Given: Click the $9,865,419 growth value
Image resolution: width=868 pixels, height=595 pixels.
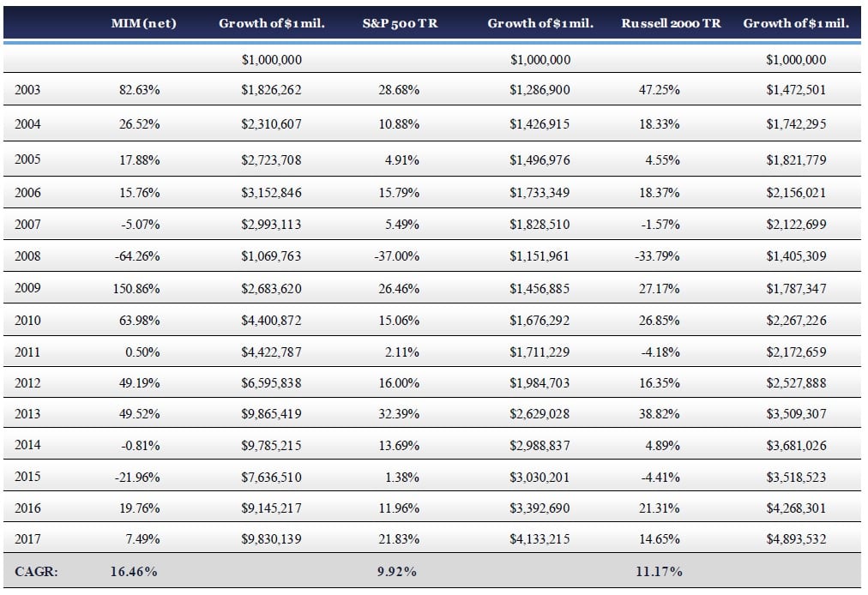Looking at the screenshot, I should (x=272, y=414).
